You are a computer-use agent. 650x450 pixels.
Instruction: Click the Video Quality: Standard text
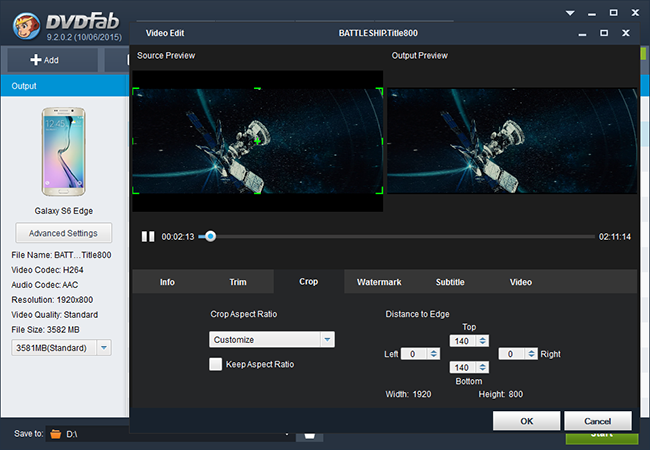(x=55, y=315)
